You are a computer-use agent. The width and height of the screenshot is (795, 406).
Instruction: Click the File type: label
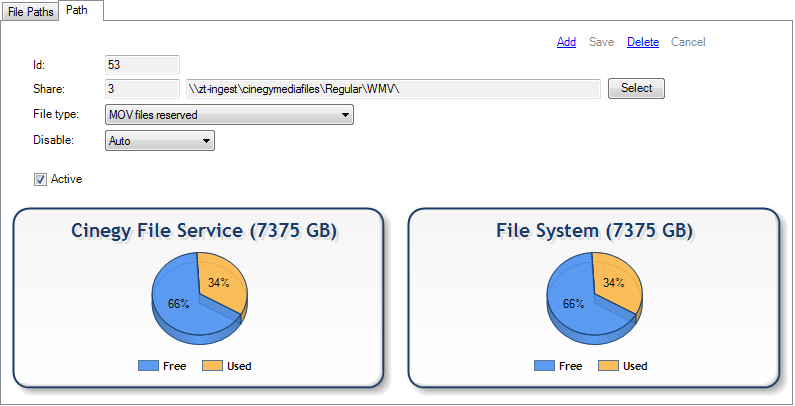[x=56, y=114]
